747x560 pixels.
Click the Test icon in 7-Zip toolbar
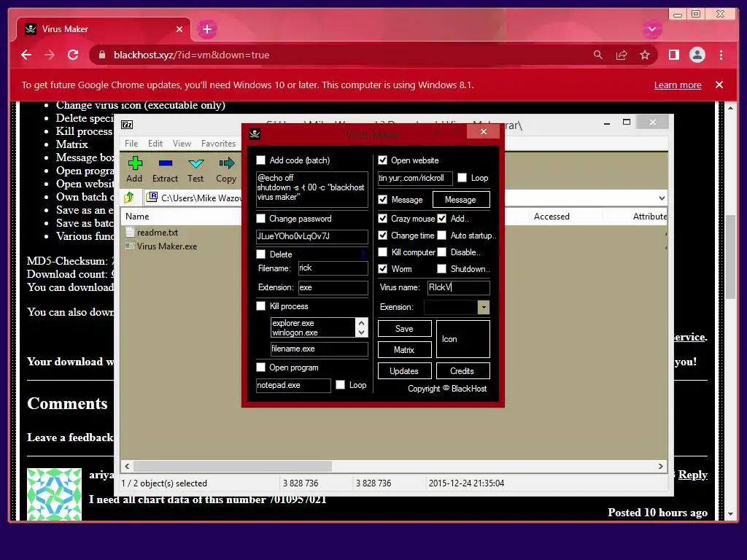click(196, 164)
